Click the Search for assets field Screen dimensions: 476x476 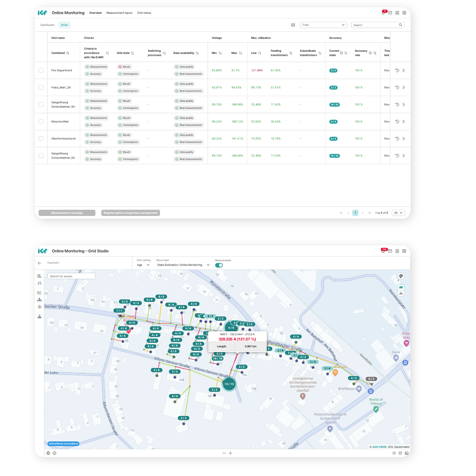71,276
